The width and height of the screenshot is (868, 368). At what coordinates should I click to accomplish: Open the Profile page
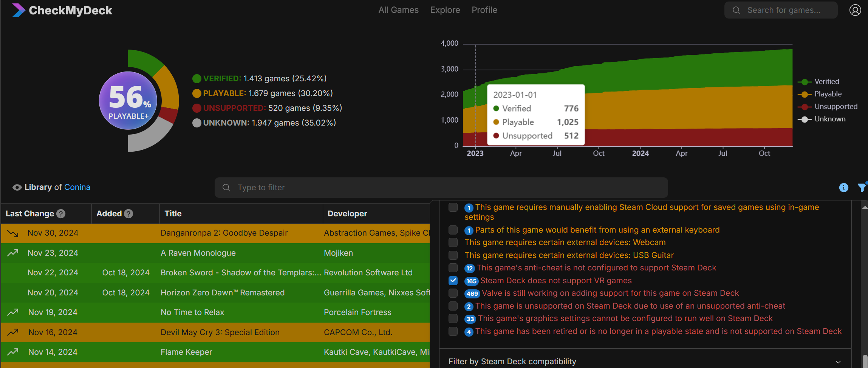coord(484,10)
